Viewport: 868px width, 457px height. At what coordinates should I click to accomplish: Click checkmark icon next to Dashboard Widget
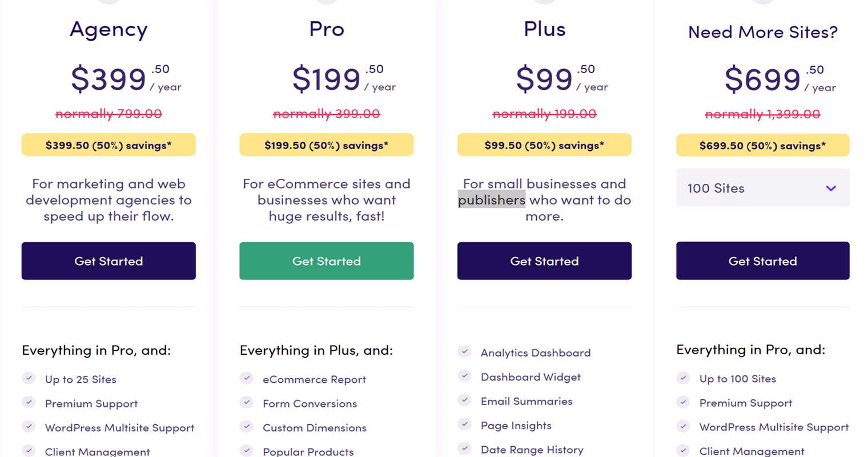pyautogui.click(x=465, y=376)
